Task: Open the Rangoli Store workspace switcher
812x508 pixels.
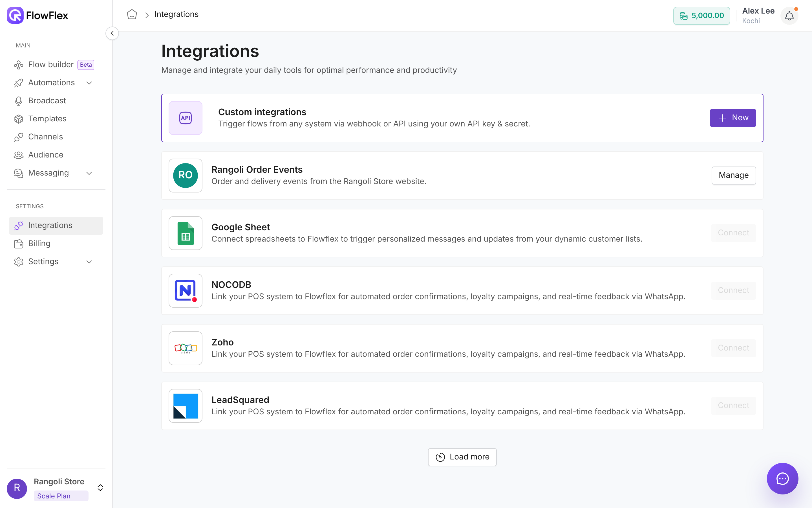Action: [x=100, y=487]
